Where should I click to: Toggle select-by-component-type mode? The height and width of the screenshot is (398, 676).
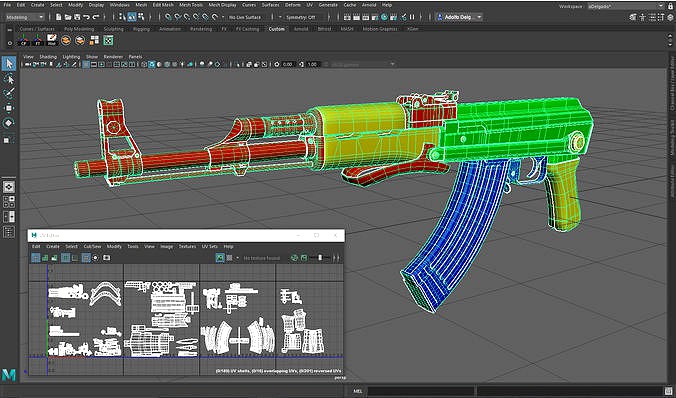click(x=141, y=17)
